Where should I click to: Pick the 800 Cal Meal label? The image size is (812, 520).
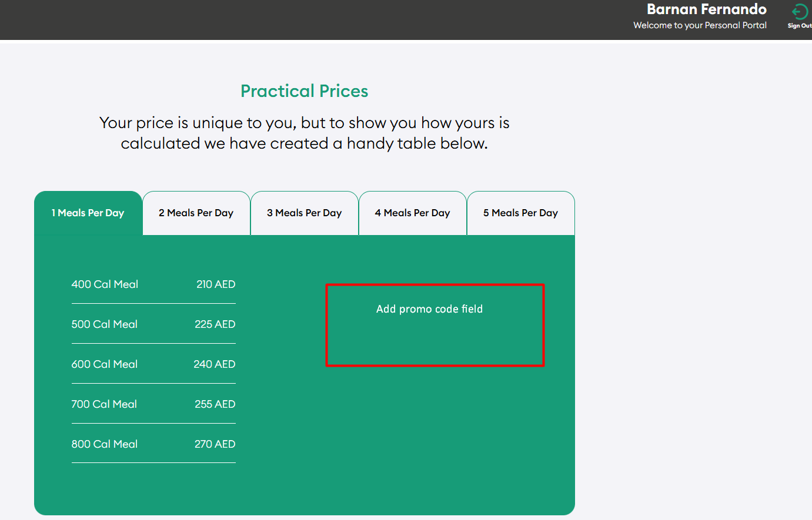point(105,444)
